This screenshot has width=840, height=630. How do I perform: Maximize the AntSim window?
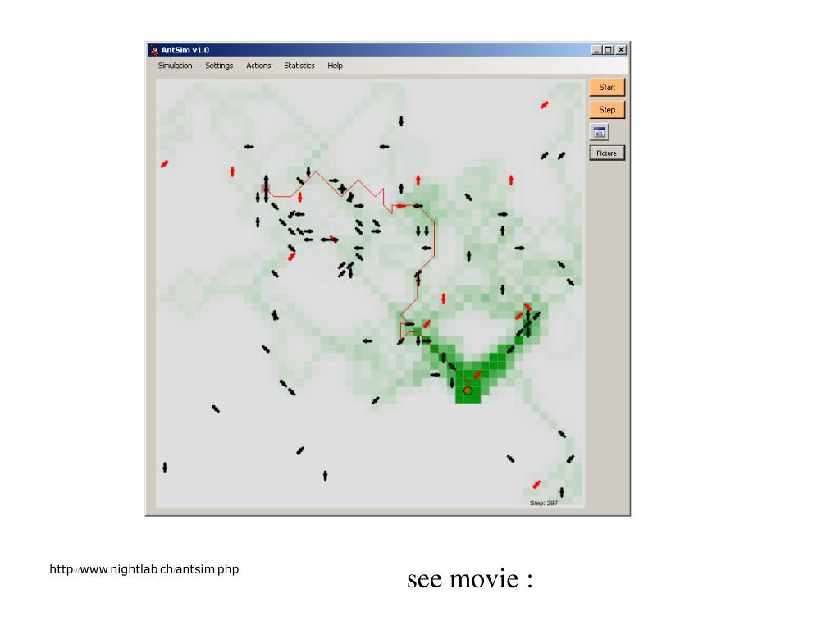609,50
